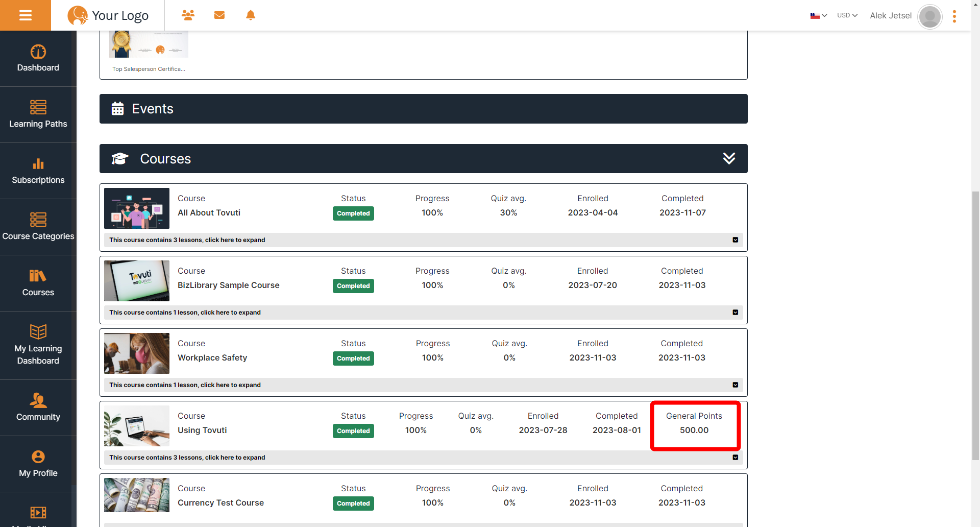This screenshot has width=980, height=527.
Task: Open Subscriptions in sidebar
Action: [x=38, y=171]
